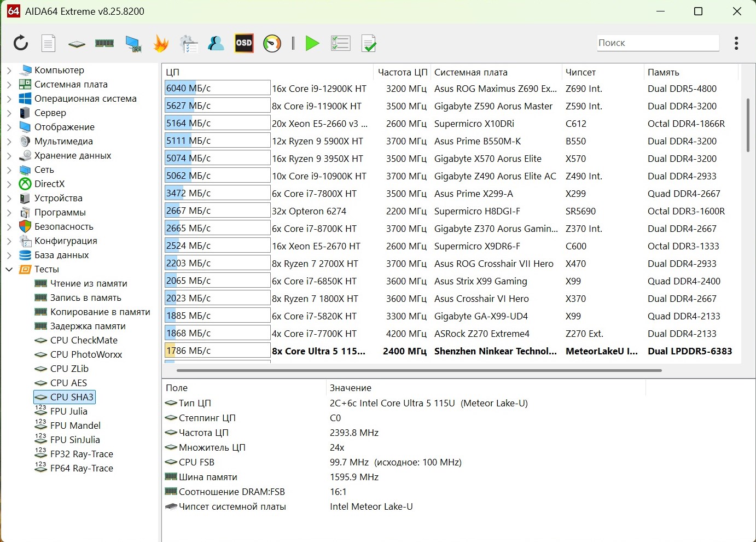
Task: Click the blue user silhouette icon
Action: tap(216, 43)
